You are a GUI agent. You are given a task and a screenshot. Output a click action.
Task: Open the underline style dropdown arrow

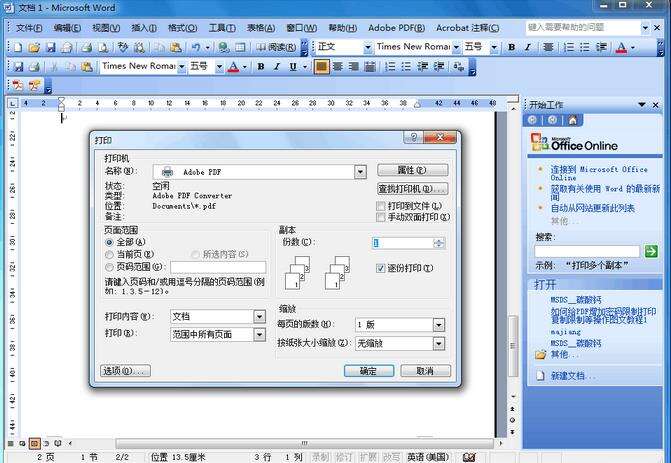click(x=305, y=67)
